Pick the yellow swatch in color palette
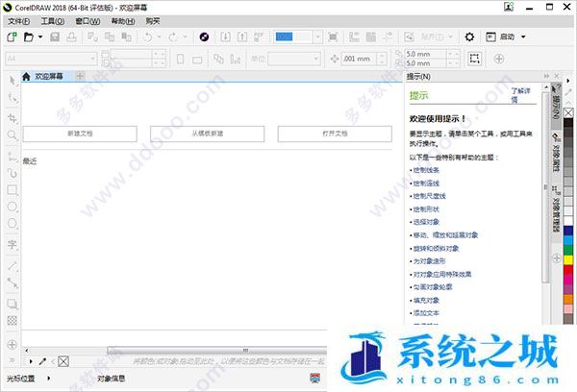Image resolution: width=577 pixels, height=392 pixels. [568, 260]
